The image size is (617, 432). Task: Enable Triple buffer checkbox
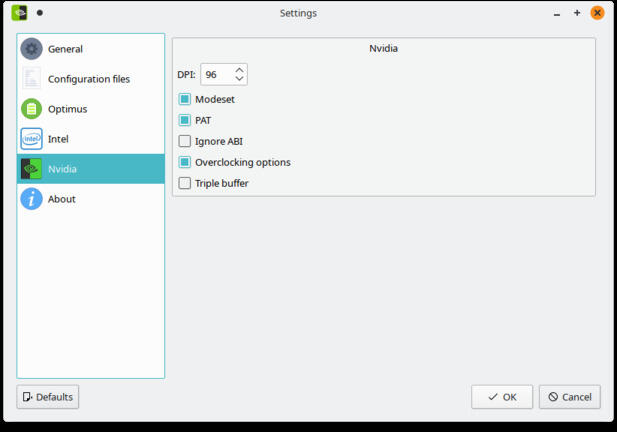click(185, 183)
